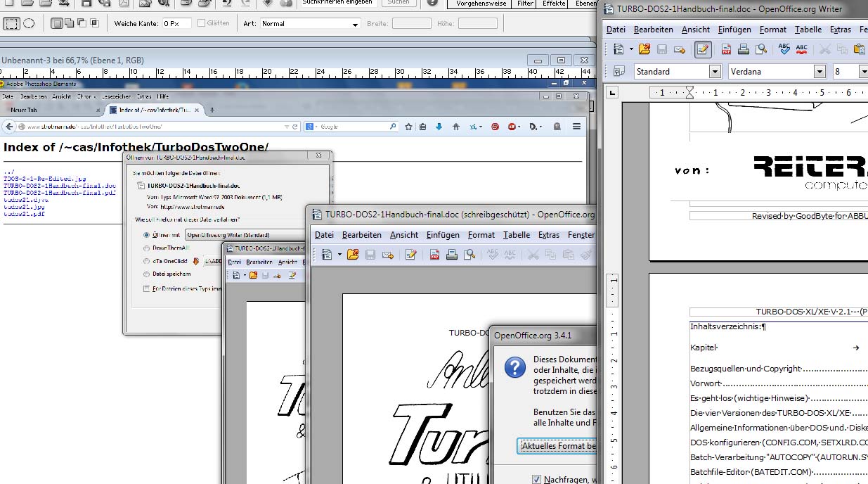Open the Art mode dropdown set to Normal
Screen dimensions: 868x484
tap(310, 23)
